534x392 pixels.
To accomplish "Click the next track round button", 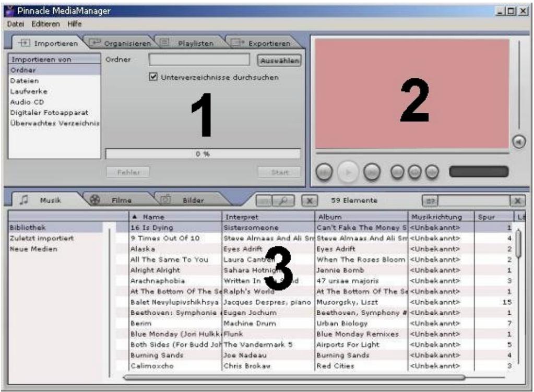I will pos(372,172).
